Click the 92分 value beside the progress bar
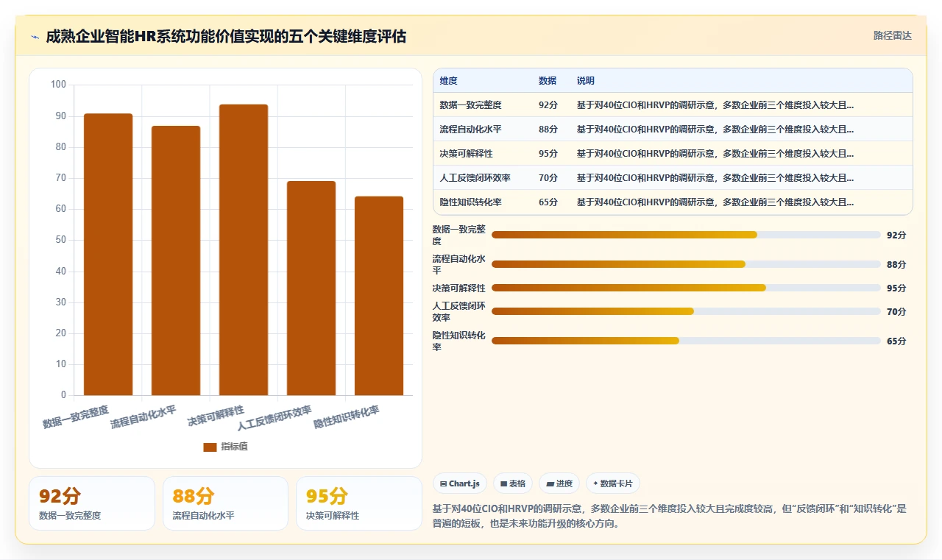The height and width of the screenshot is (560, 942). click(896, 235)
